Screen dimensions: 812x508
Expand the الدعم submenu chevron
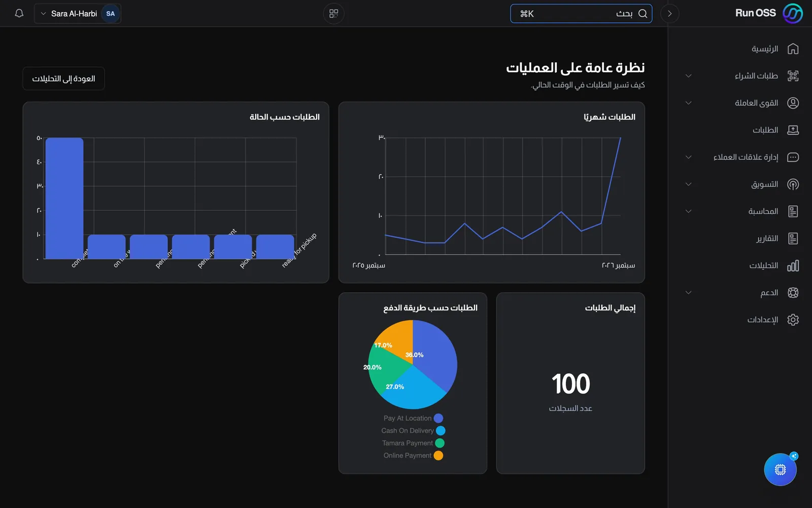coord(689,293)
